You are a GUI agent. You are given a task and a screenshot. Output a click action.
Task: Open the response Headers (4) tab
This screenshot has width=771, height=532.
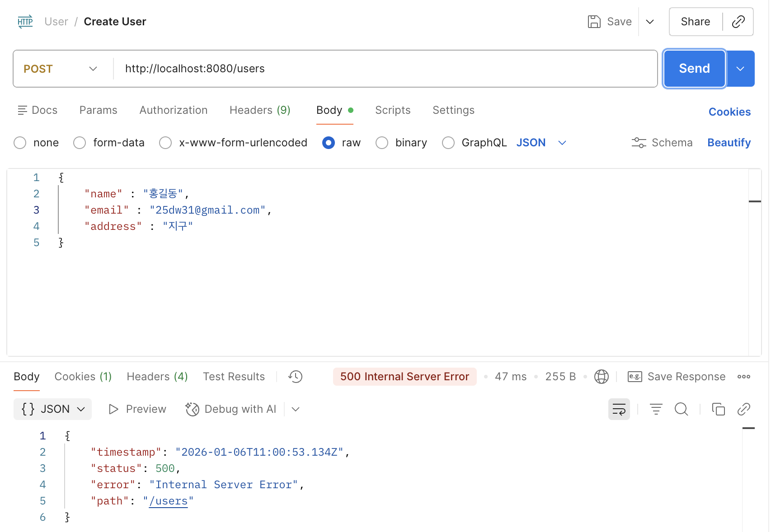pyautogui.click(x=157, y=377)
